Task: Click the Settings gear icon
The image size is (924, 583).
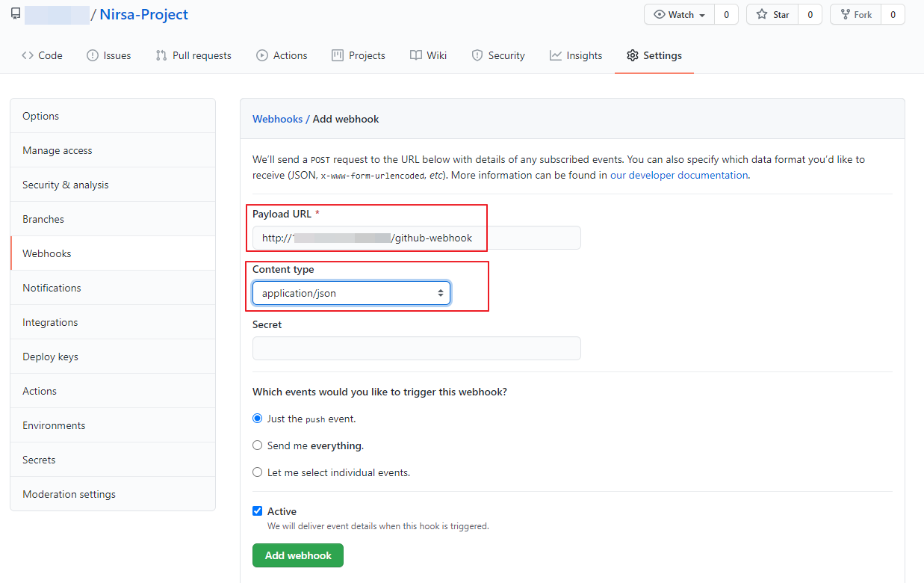Action: [633, 55]
